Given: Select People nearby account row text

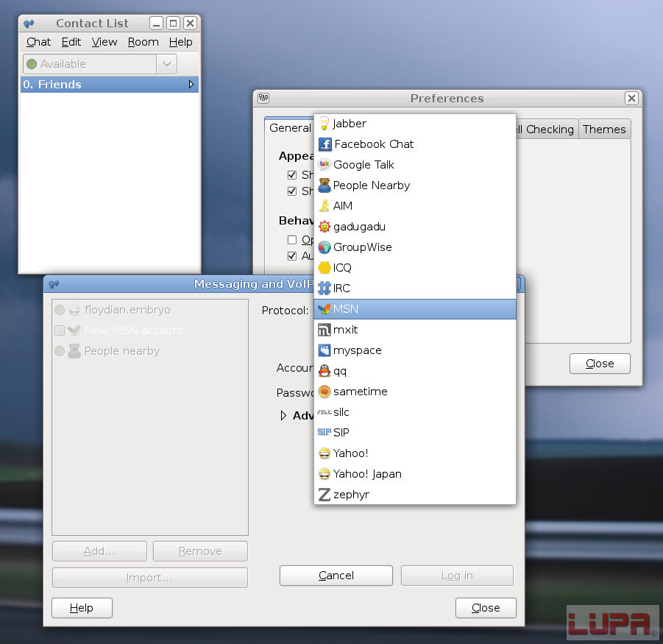Looking at the screenshot, I should coord(121,351).
